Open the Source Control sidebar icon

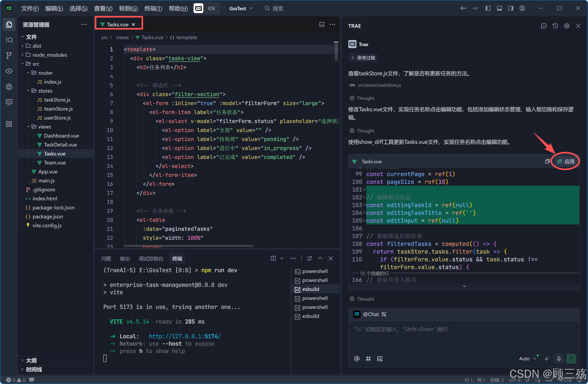(x=9, y=55)
